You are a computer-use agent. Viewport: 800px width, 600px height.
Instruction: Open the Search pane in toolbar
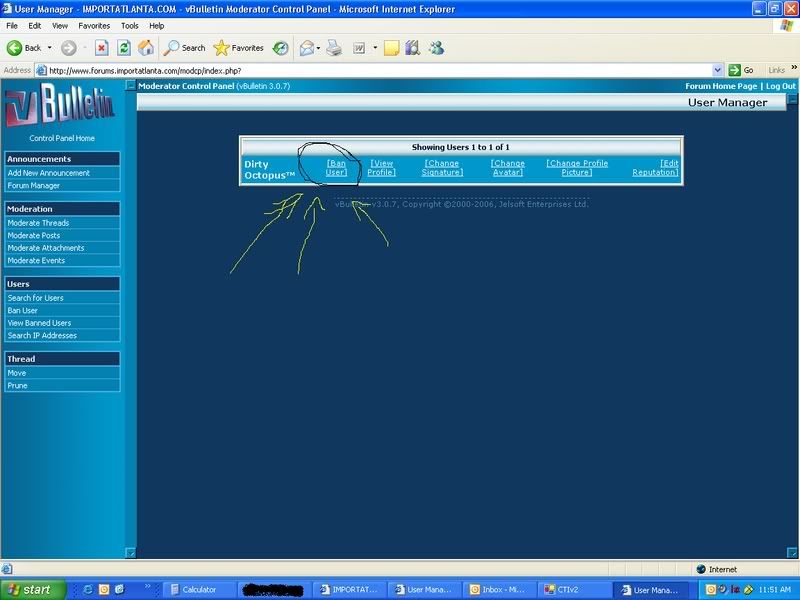pos(185,47)
